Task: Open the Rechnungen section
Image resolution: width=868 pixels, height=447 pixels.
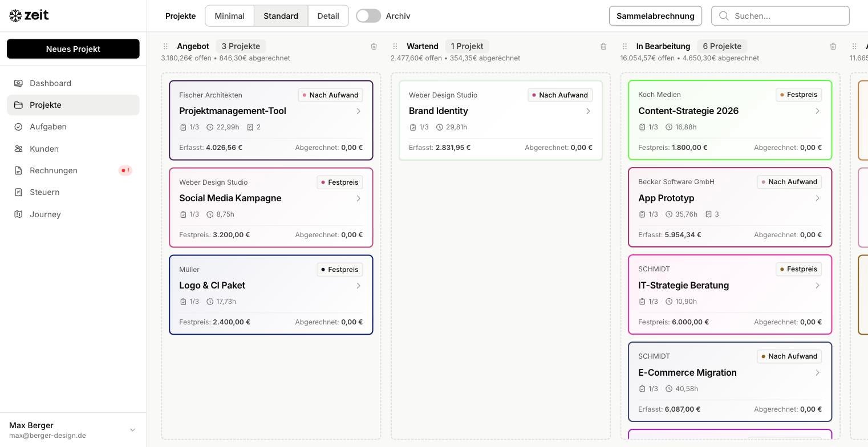Action: click(x=73, y=170)
